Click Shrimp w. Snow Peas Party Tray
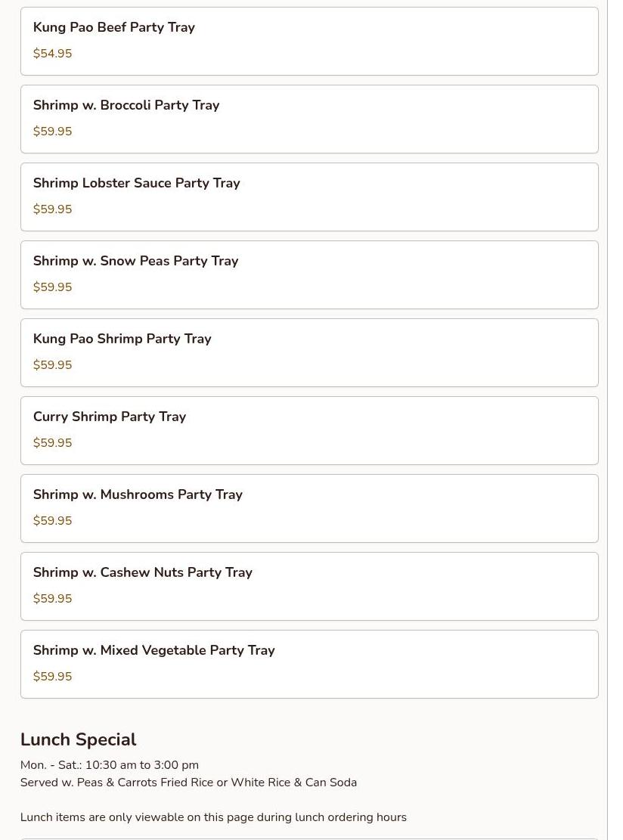 tap(135, 261)
